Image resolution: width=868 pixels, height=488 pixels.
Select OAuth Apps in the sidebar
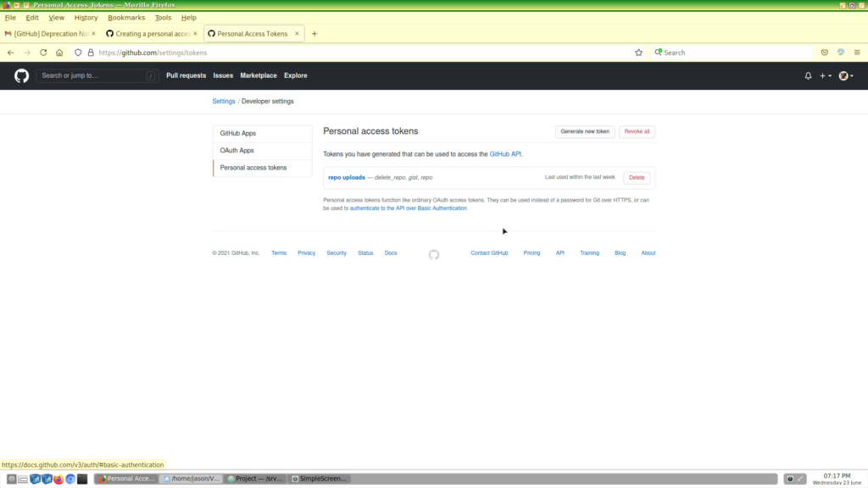(x=263, y=151)
